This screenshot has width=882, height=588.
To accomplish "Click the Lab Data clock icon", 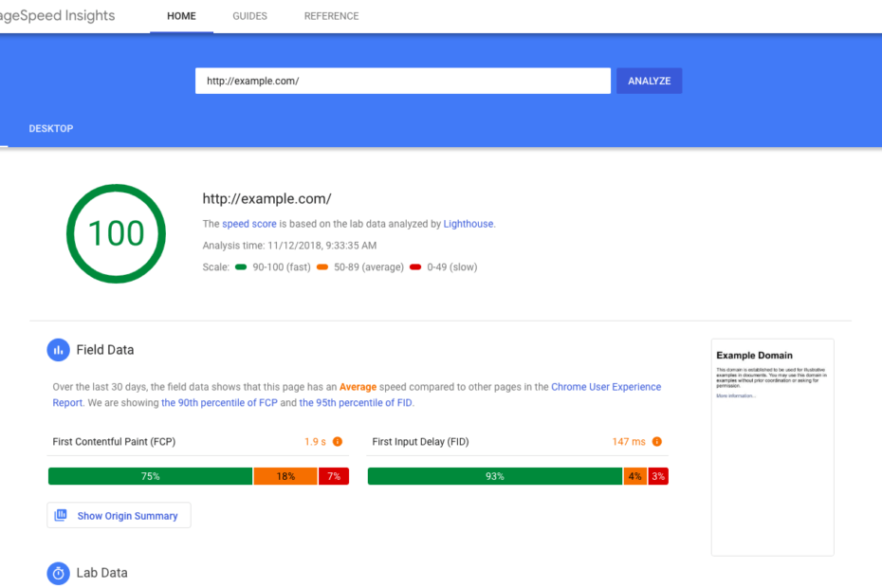I will click(58, 573).
